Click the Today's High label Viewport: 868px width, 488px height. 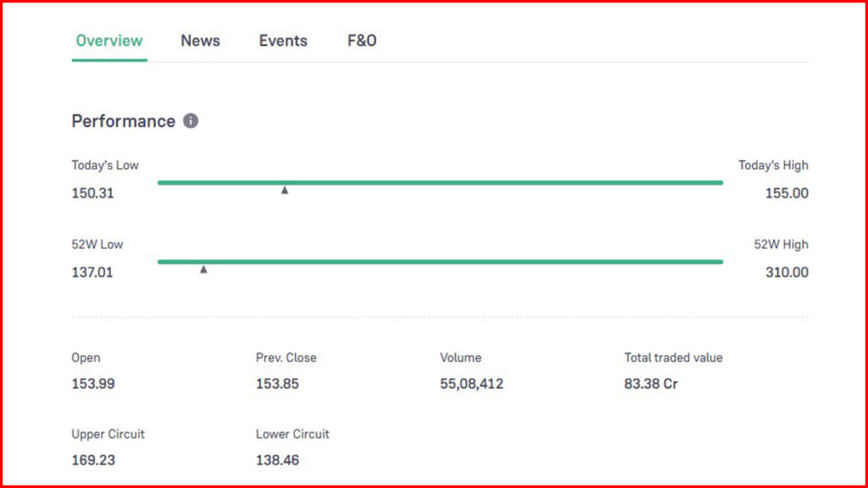(773, 165)
